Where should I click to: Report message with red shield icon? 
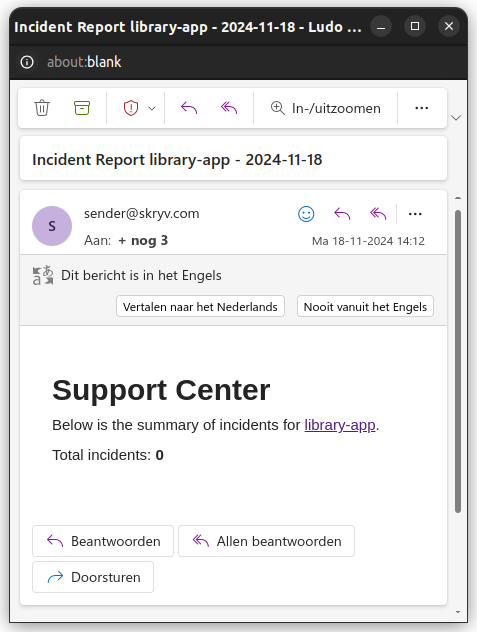tap(131, 108)
